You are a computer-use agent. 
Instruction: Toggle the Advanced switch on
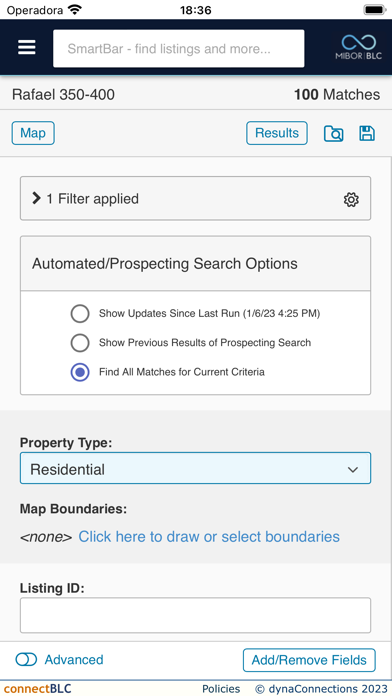click(26, 660)
